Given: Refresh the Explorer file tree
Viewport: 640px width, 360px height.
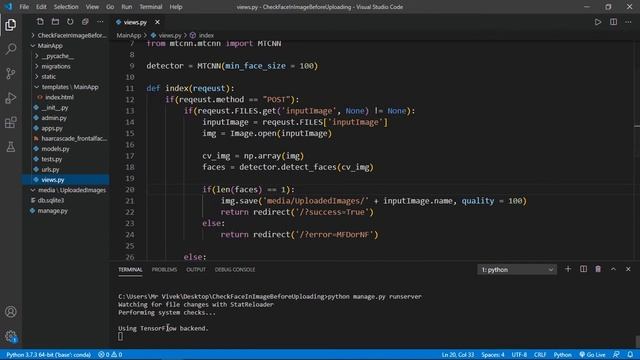Looking at the screenshot, I should pos(70,22).
